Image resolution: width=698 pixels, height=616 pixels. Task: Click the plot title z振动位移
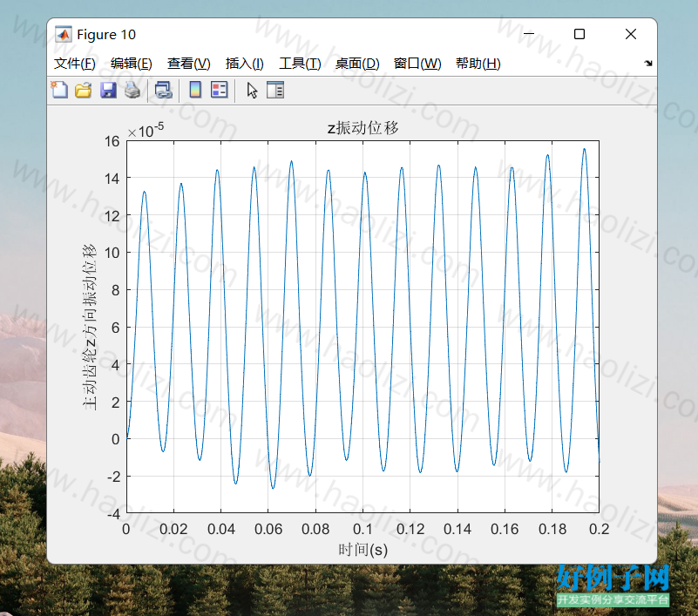point(363,128)
